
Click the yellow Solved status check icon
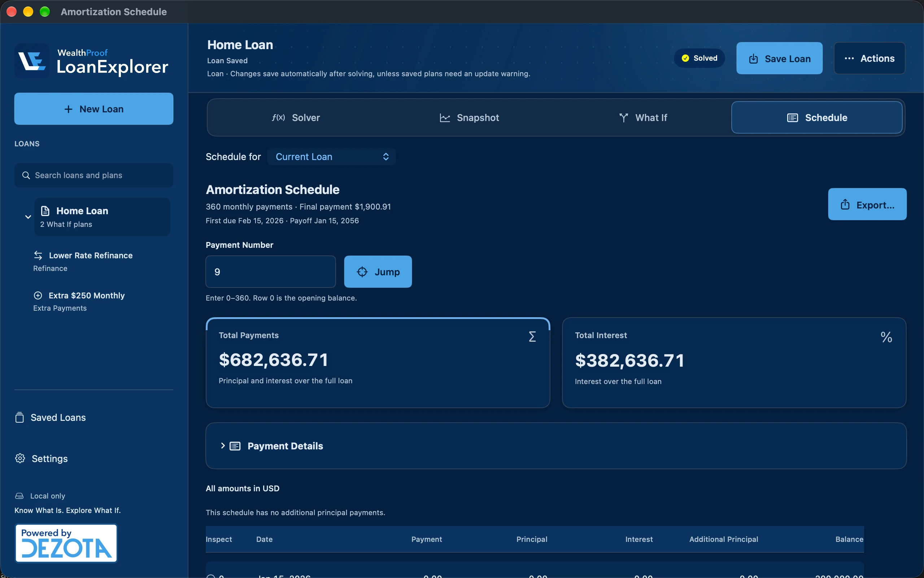pyautogui.click(x=685, y=58)
